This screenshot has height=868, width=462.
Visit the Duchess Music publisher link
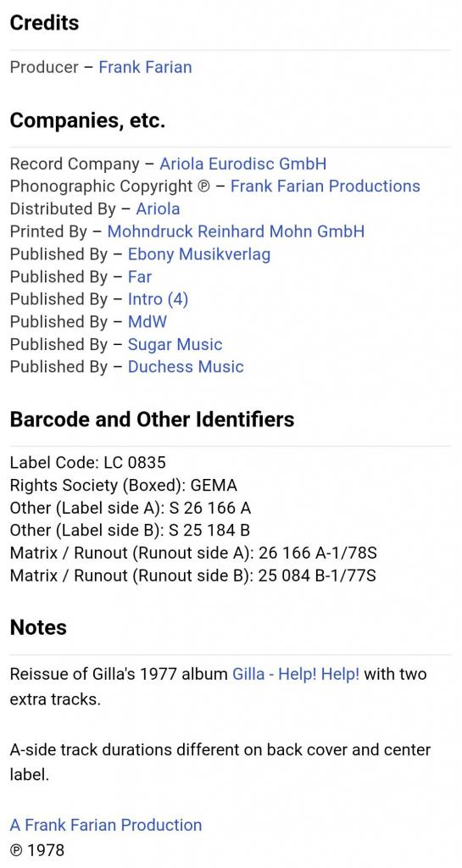point(186,366)
